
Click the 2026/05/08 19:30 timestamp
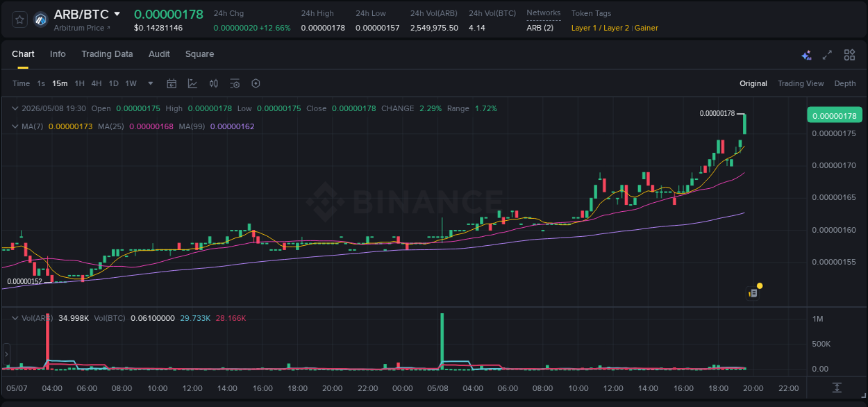pos(54,108)
